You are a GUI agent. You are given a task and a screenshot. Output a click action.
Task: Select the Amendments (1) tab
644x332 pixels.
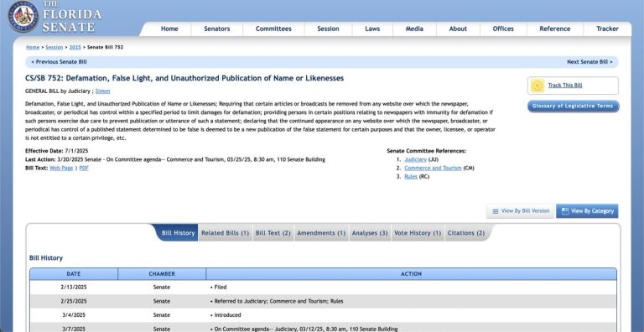click(x=321, y=233)
